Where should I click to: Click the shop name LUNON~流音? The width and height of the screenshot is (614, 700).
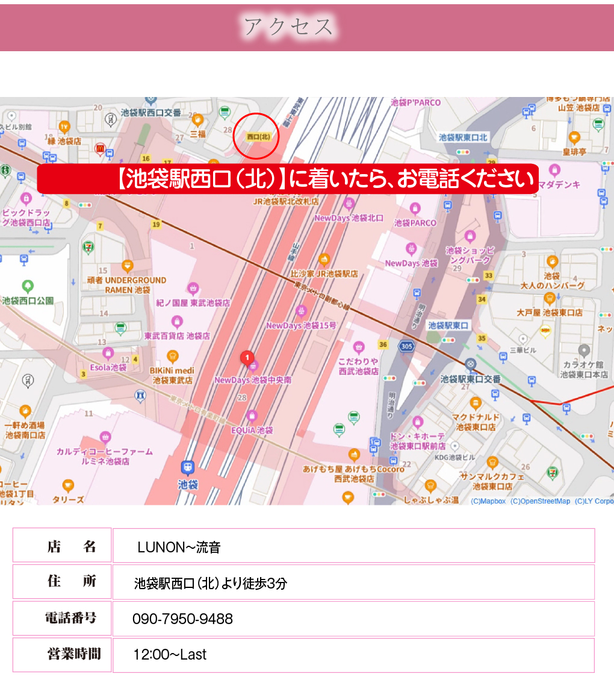coord(179,548)
